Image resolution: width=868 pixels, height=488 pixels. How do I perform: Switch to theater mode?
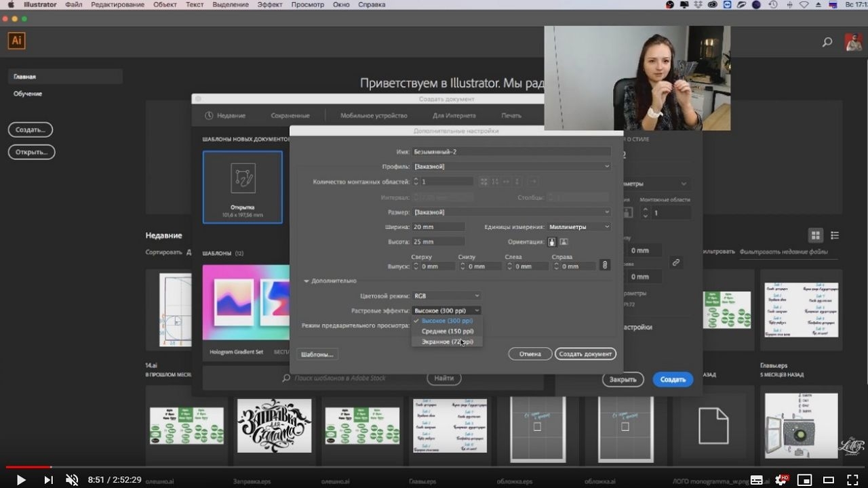point(828,480)
